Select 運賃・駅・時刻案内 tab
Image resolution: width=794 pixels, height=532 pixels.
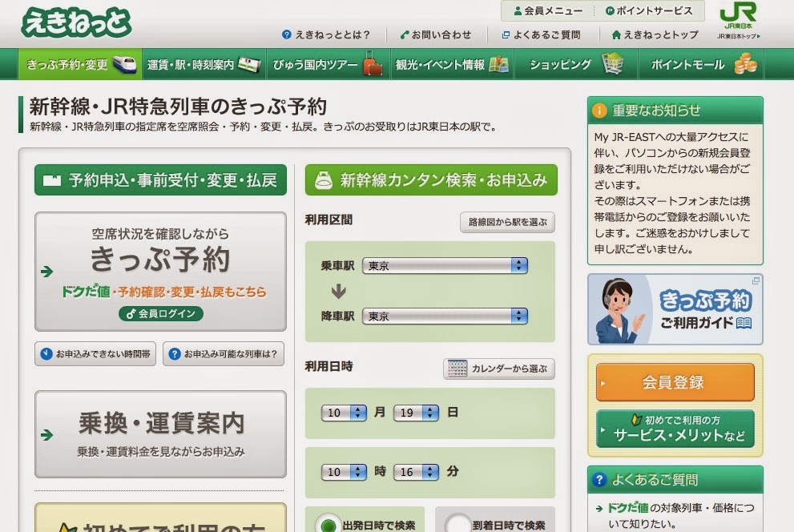point(204,64)
